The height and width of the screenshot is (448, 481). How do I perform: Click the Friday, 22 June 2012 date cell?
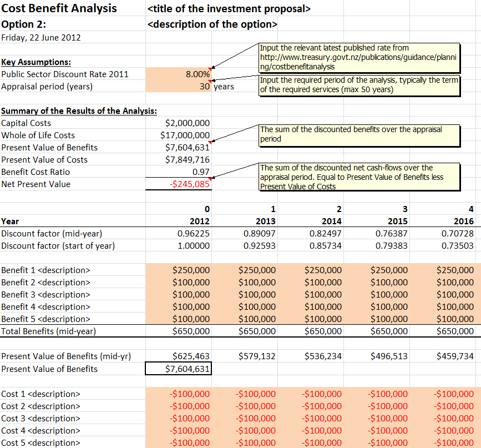(x=41, y=38)
